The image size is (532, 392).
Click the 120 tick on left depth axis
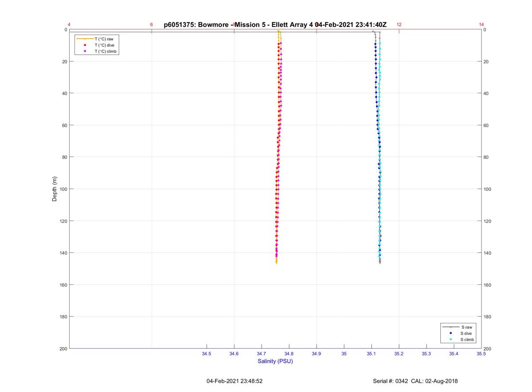click(63, 221)
